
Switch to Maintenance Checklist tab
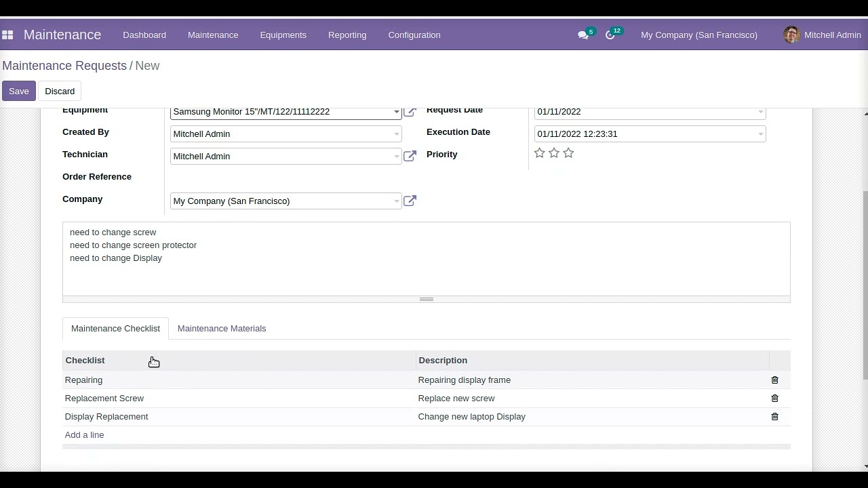(115, 328)
